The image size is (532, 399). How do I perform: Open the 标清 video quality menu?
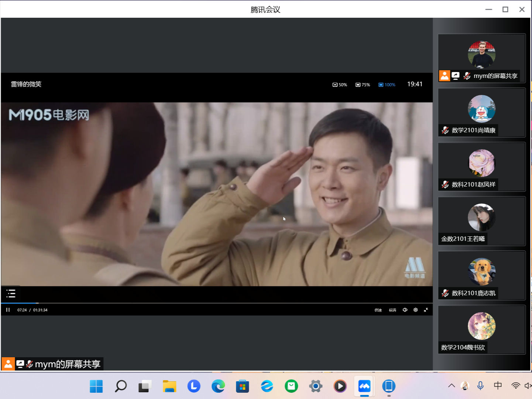pyautogui.click(x=392, y=310)
